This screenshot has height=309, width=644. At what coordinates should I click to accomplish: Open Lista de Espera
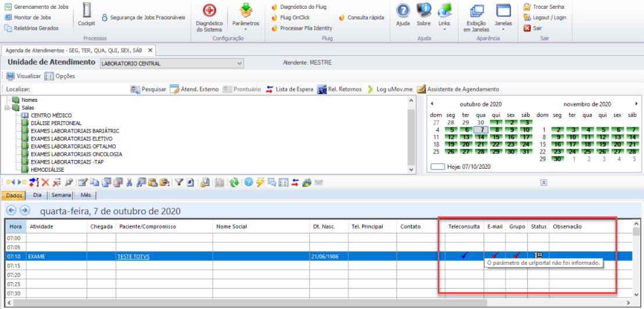click(x=289, y=89)
